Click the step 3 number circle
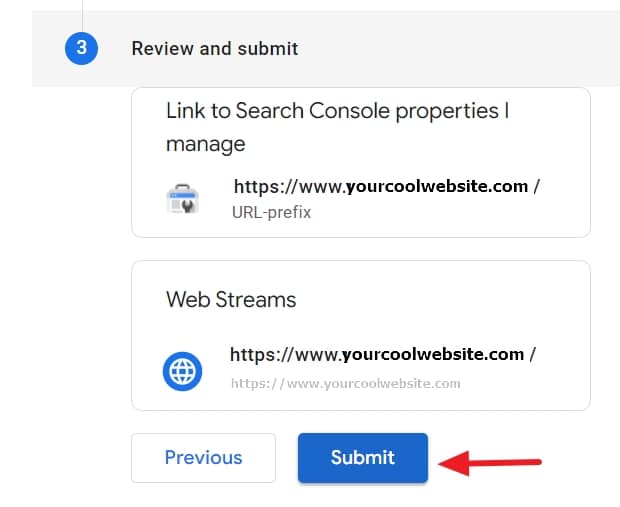The height and width of the screenshot is (507, 620). click(81, 49)
